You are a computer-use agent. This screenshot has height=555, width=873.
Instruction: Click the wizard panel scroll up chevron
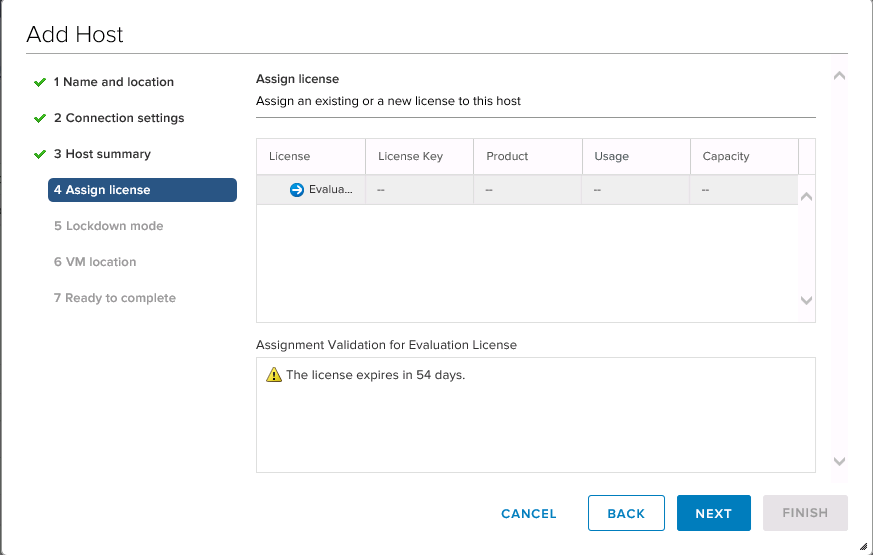(840, 76)
